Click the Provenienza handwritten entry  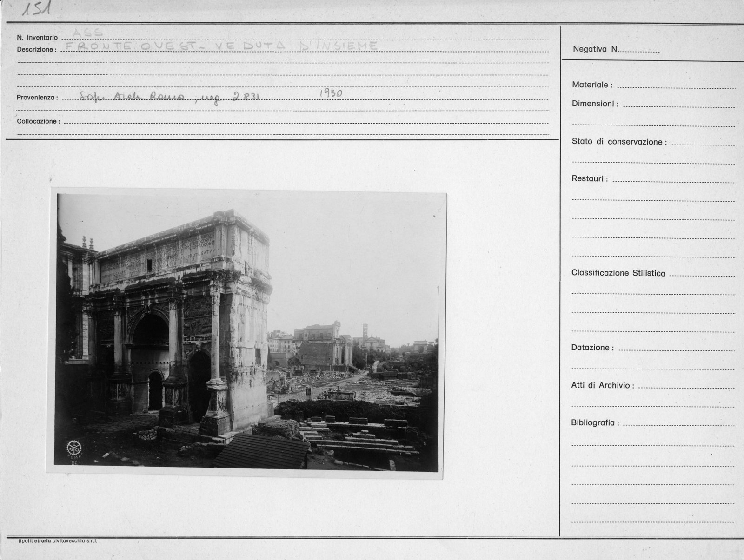[170, 97]
